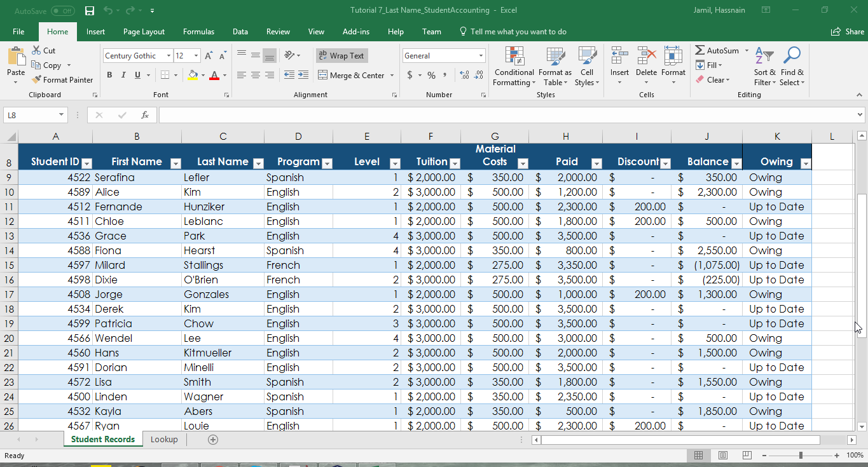
Task: Activate the Format Painter
Action: tap(62, 79)
